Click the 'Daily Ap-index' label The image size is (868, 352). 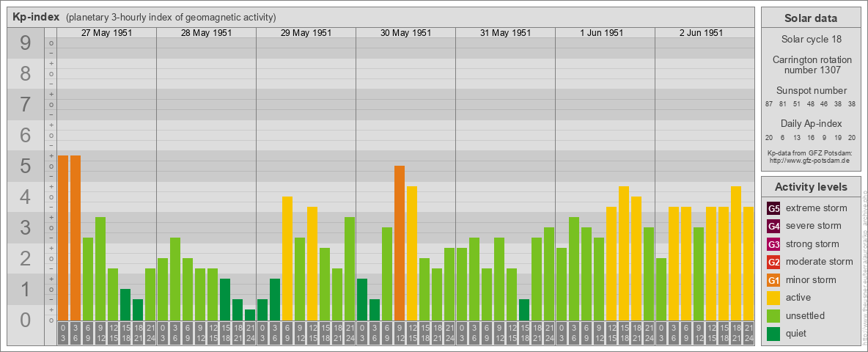pos(811,123)
